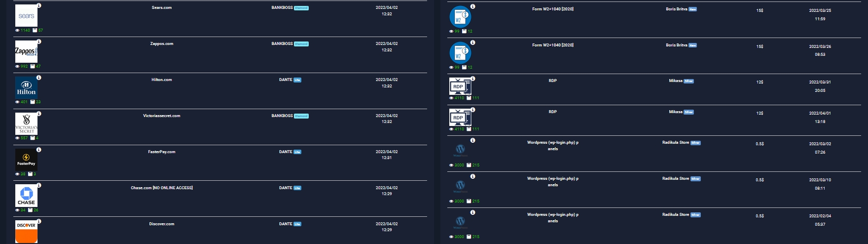Click seller BANKBOSS in the Zappos.com row
Viewport: 868px width, 244px height.
pos(282,44)
